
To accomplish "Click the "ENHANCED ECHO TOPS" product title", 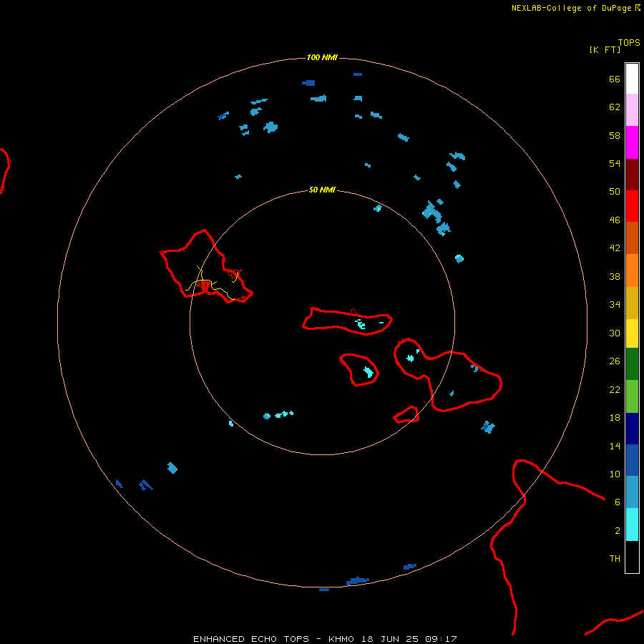I will (250, 639).
